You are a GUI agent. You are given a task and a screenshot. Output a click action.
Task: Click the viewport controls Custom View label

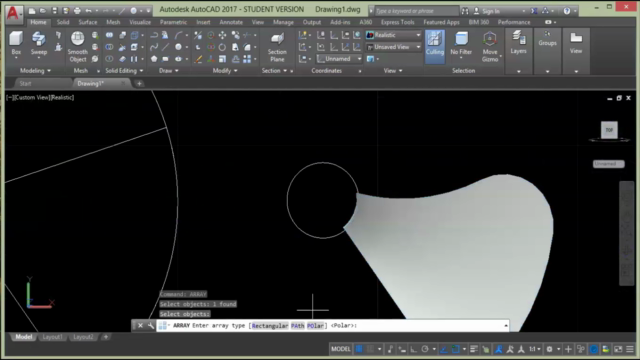tap(32, 98)
